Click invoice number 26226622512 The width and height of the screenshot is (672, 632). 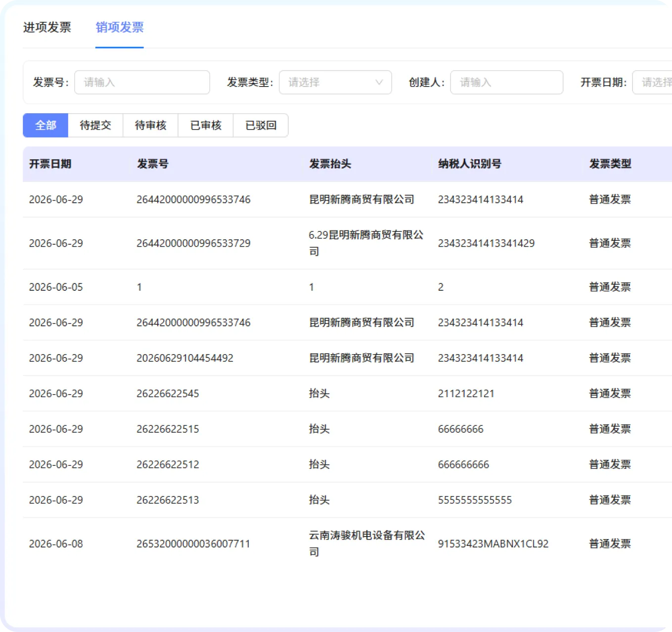pyautogui.click(x=168, y=465)
